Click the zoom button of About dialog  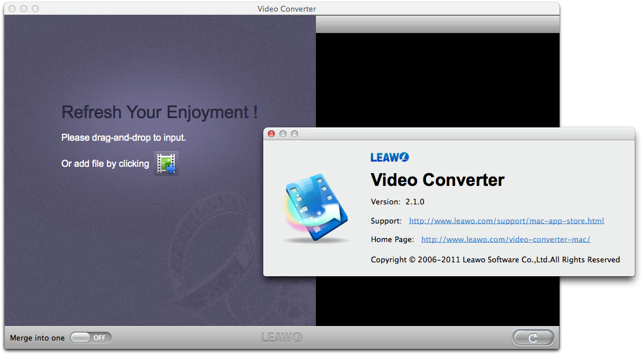(x=295, y=134)
